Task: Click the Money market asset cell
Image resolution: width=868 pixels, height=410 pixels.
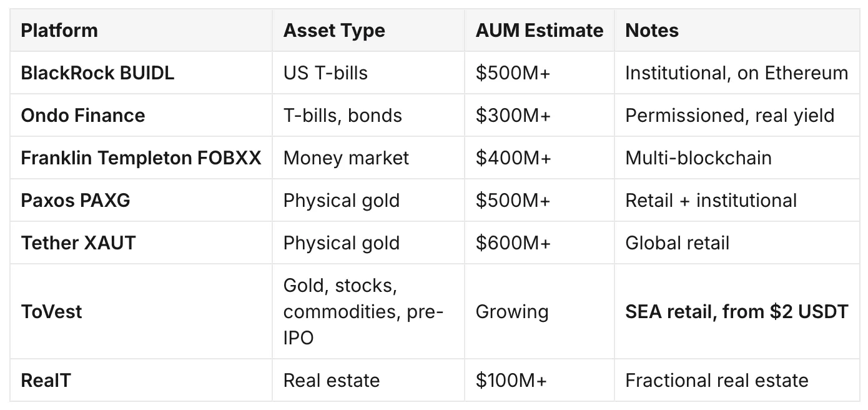Action: click(368, 157)
